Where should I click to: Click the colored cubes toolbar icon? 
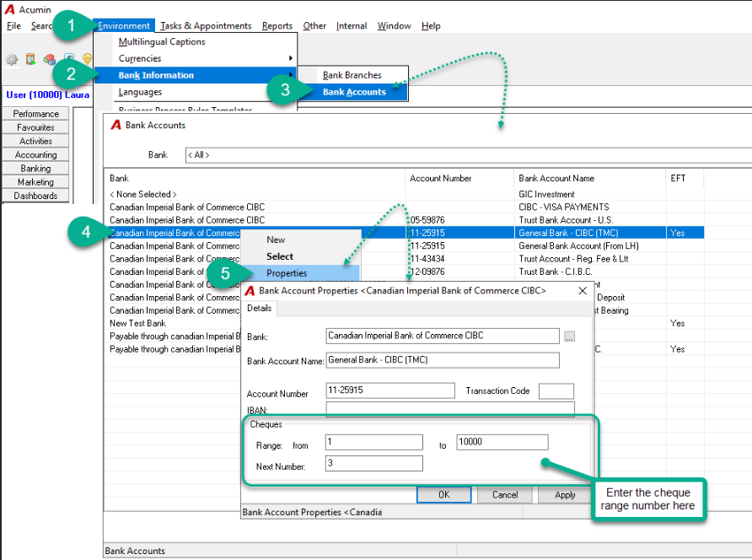(x=50, y=60)
